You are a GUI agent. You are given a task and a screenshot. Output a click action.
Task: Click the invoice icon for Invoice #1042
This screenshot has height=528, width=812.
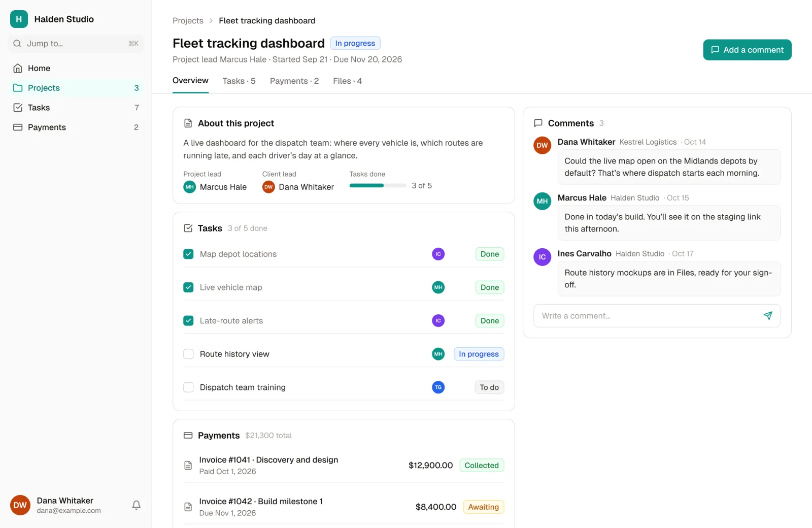click(x=188, y=507)
